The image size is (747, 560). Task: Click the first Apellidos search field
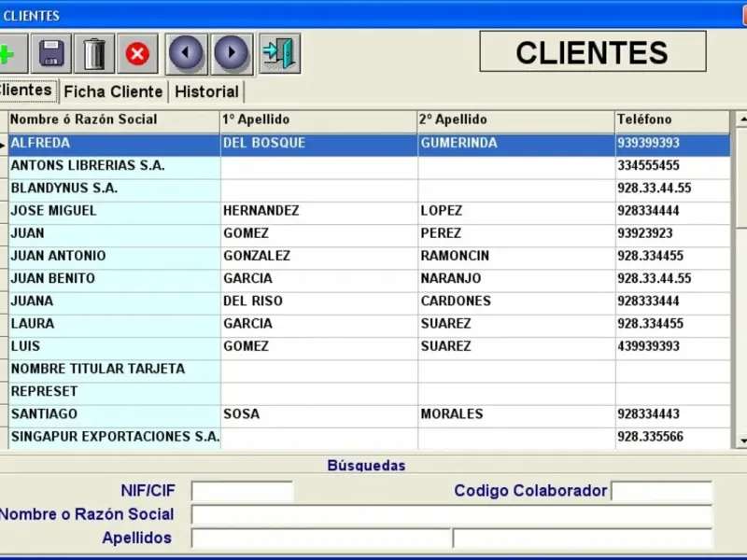[x=321, y=539]
